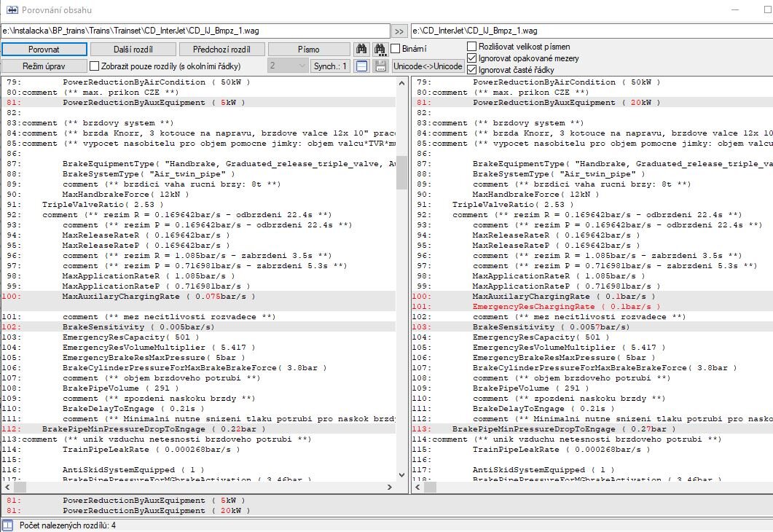
Task: Check Rozlišovat velikost písmen option
Action: click(x=472, y=46)
